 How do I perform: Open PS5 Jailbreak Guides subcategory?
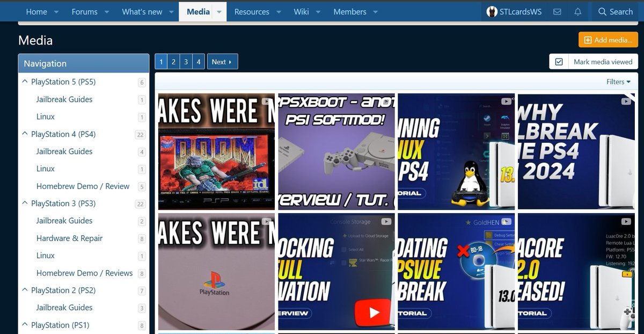tap(64, 99)
